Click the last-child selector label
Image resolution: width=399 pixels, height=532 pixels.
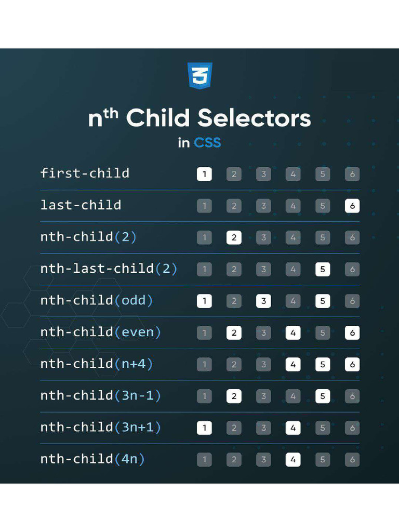pyautogui.click(x=81, y=205)
